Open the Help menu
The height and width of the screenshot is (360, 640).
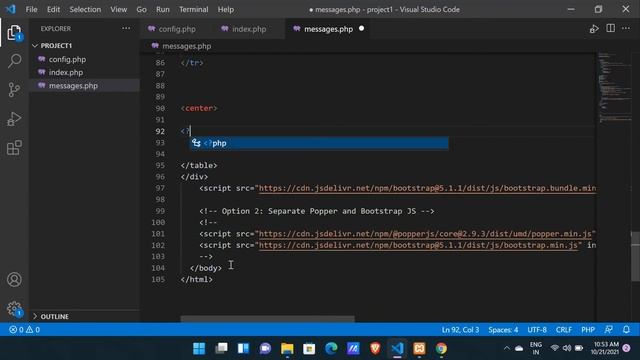pos(226,9)
